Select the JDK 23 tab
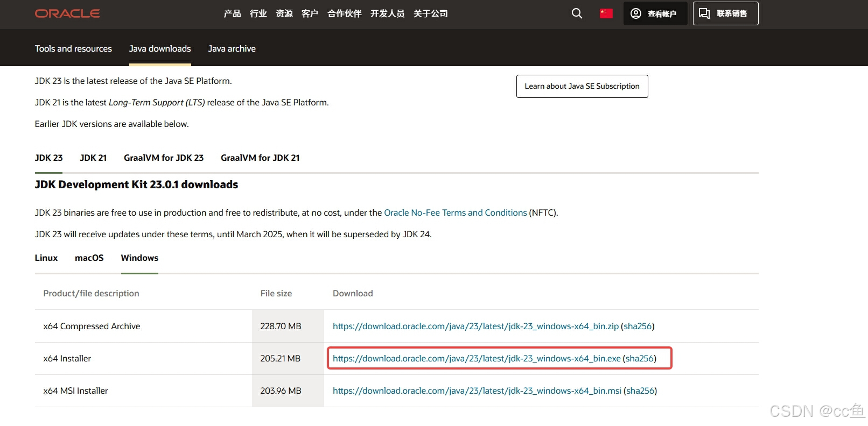This screenshot has width=868, height=426. pos(48,158)
